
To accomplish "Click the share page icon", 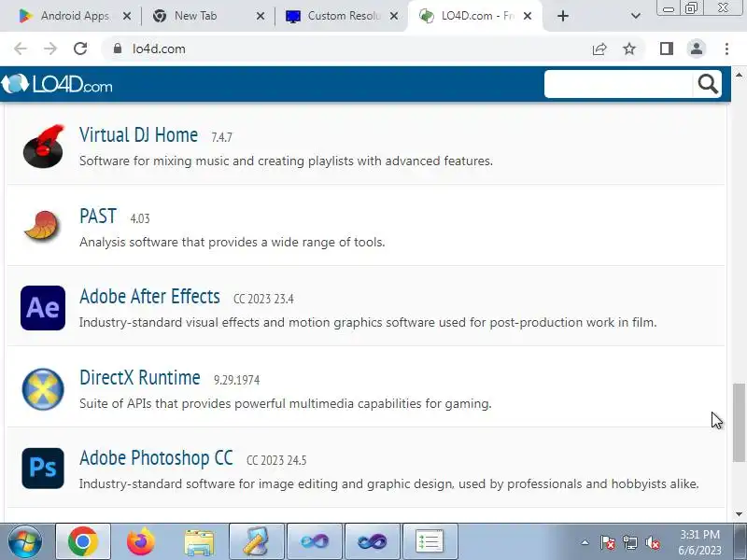I will 599,49.
